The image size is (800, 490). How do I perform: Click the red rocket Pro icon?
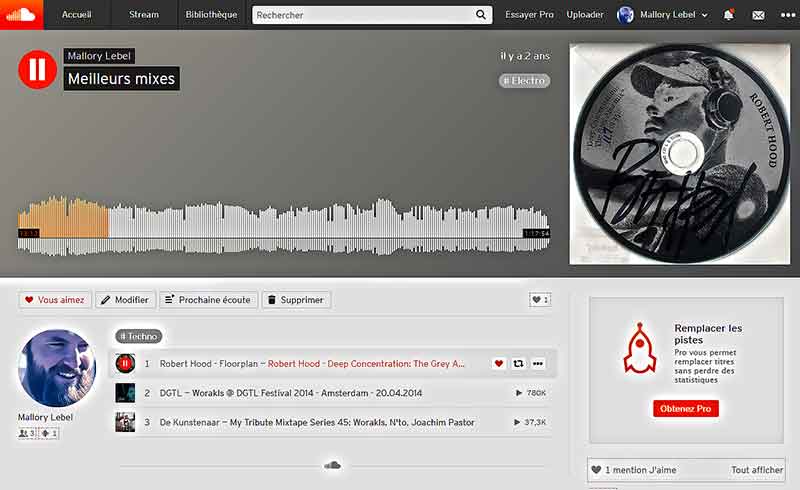(x=640, y=347)
